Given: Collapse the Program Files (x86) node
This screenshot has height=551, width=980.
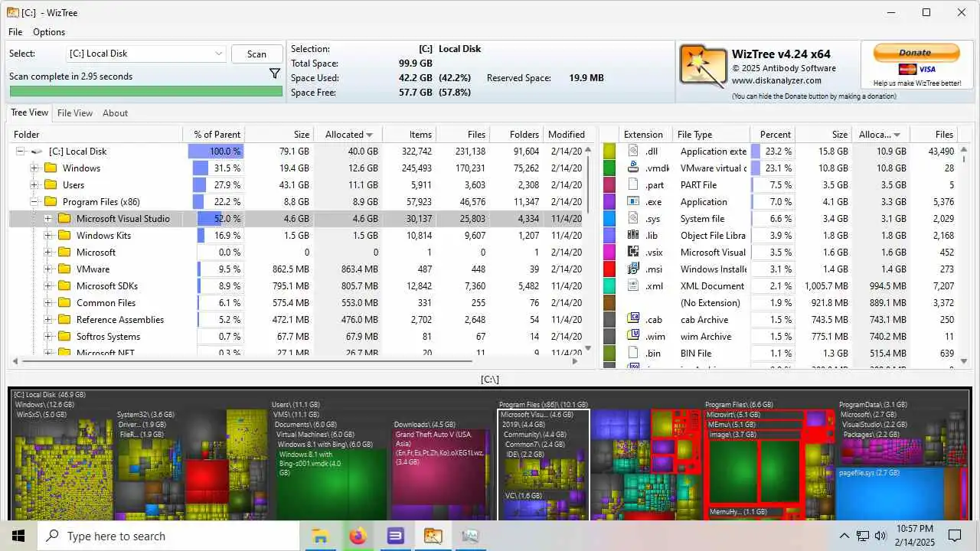Looking at the screenshot, I should pyautogui.click(x=34, y=202).
